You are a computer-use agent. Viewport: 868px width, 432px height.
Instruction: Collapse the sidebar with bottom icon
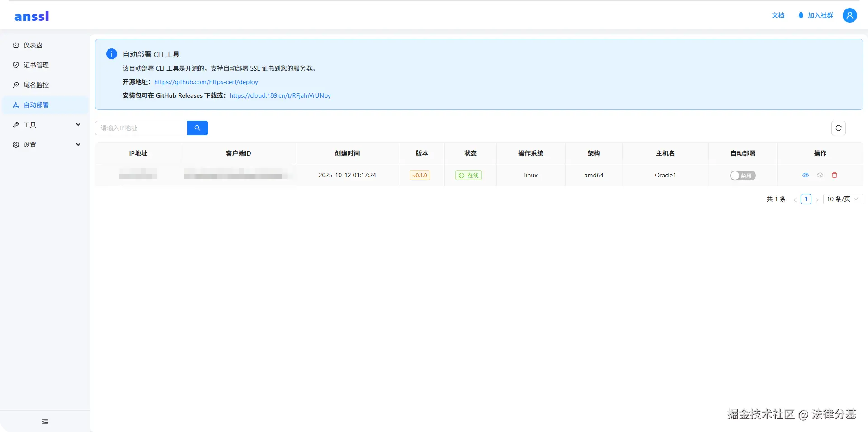(45, 422)
